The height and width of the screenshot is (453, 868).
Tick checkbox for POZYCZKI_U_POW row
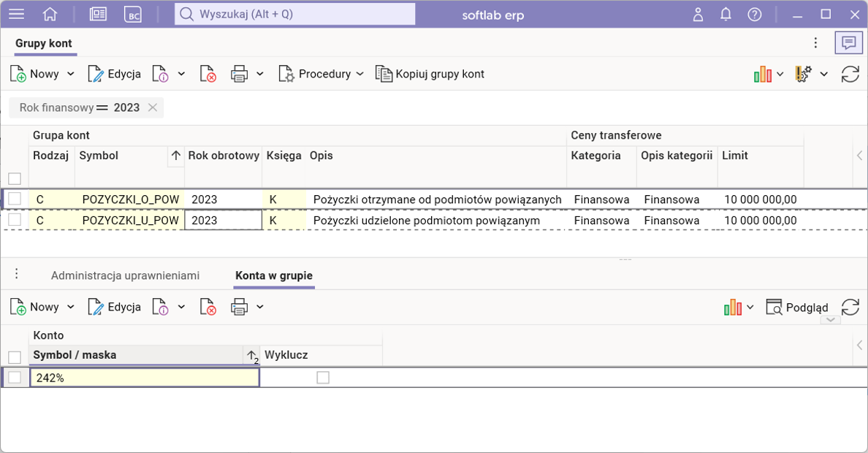pyautogui.click(x=15, y=220)
